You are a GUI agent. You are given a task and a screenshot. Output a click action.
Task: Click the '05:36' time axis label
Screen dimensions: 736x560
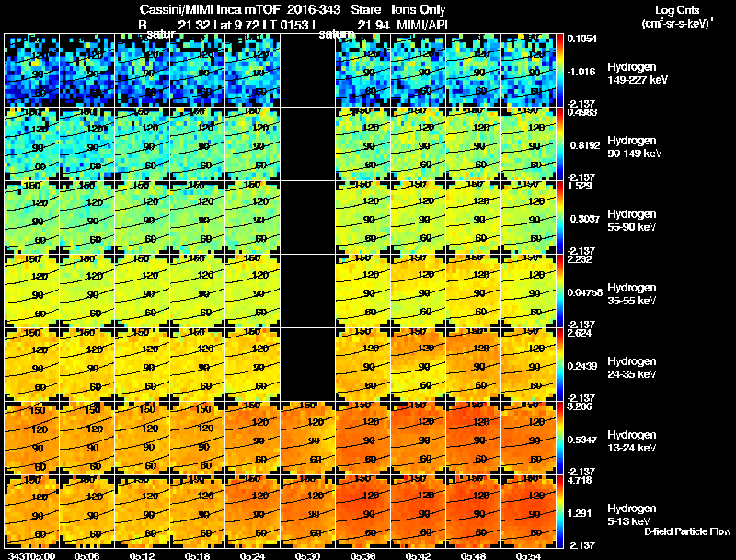pos(362,555)
